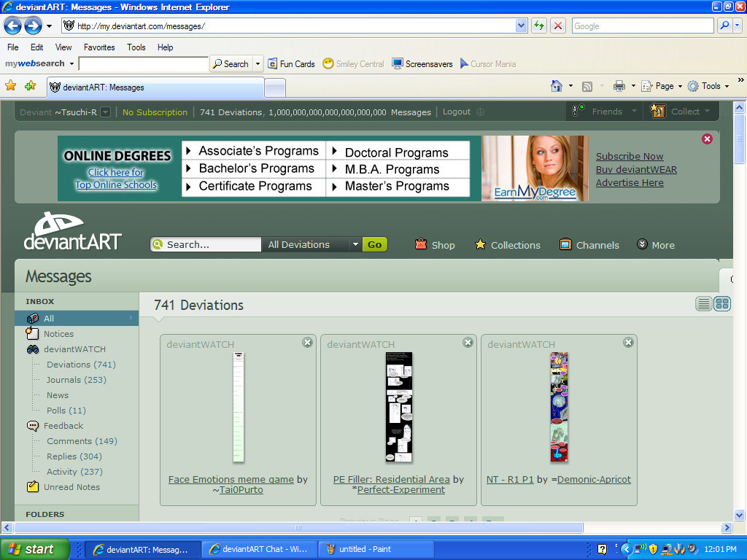Image resolution: width=747 pixels, height=560 pixels.
Task: Close the ad banner with red X
Action: pyautogui.click(x=707, y=139)
